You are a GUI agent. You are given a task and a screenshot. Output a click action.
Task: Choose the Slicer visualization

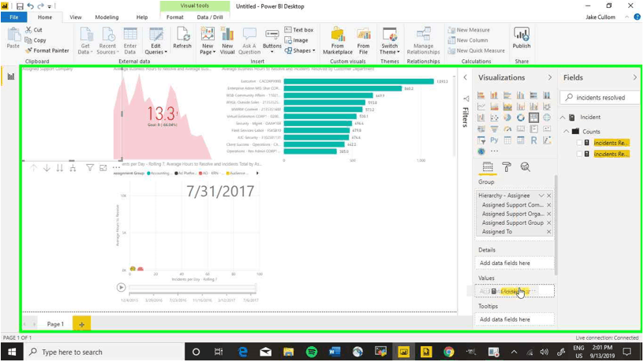coord(481,140)
